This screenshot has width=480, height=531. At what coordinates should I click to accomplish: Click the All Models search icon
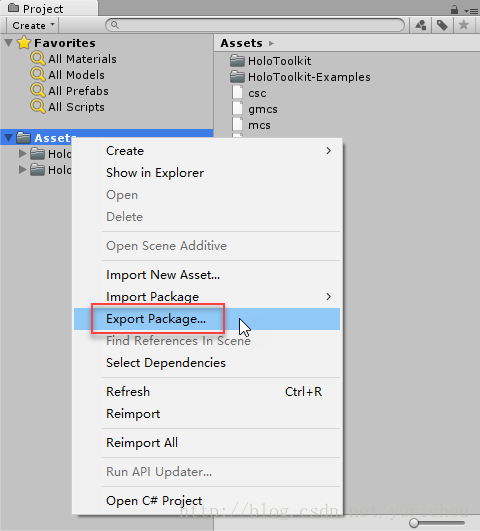tap(38, 75)
